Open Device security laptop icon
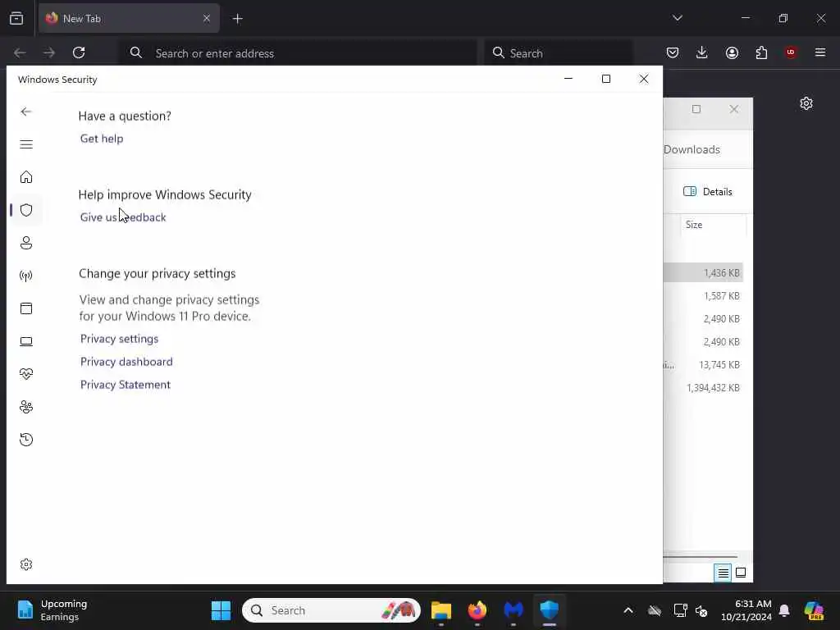840x630 pixels. click(x=25, y=341)
